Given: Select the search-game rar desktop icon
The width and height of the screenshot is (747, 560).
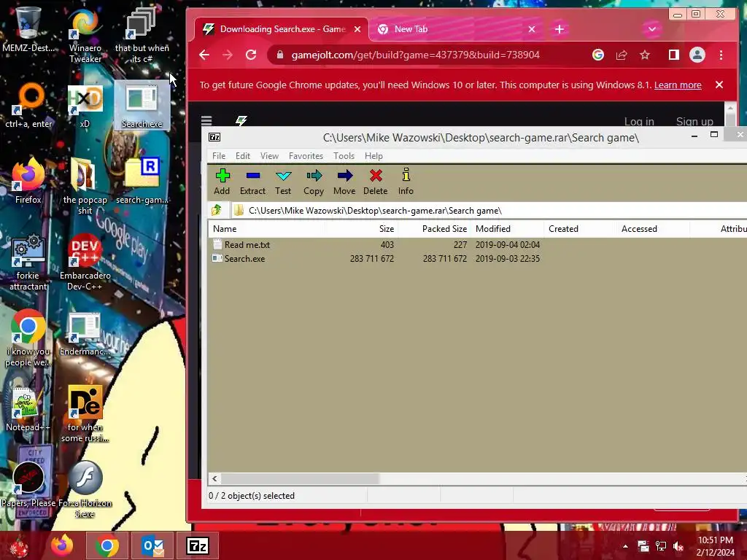Looking at the screenshot, I should (x=142, y=181).
